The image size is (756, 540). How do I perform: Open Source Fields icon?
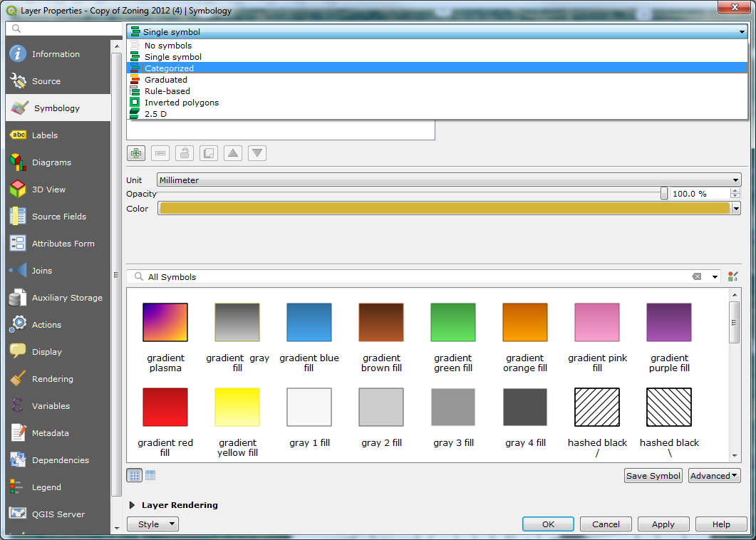[18, 217]
